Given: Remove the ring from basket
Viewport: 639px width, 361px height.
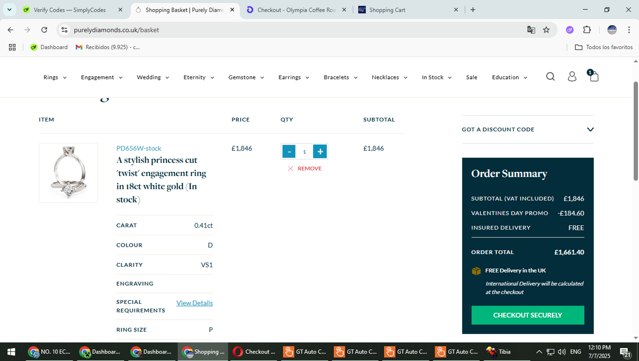Looking at the screenshot, I should coord(305,168).
